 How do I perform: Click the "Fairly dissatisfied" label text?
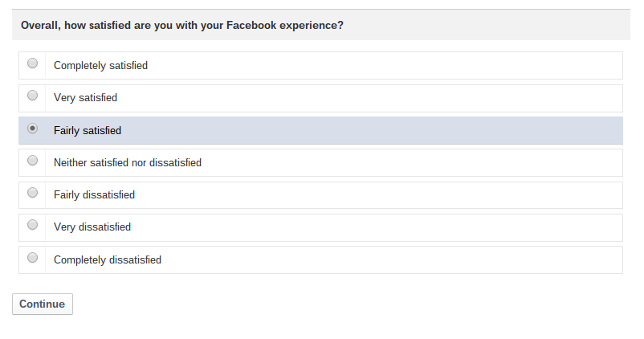(x=94, y=195)
